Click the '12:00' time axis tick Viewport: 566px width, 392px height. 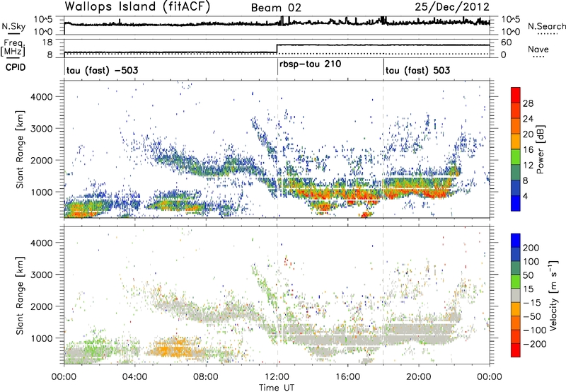tap(277, 377)
